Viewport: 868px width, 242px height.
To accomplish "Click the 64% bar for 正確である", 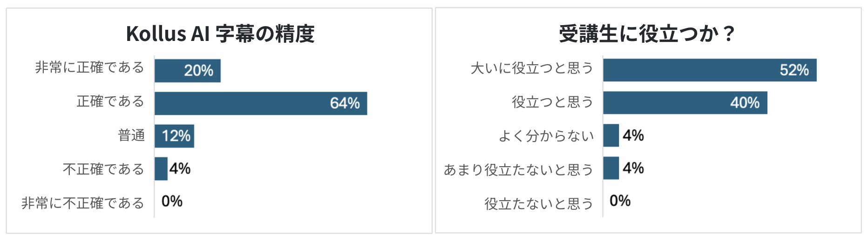I will (x=261, y=103).
